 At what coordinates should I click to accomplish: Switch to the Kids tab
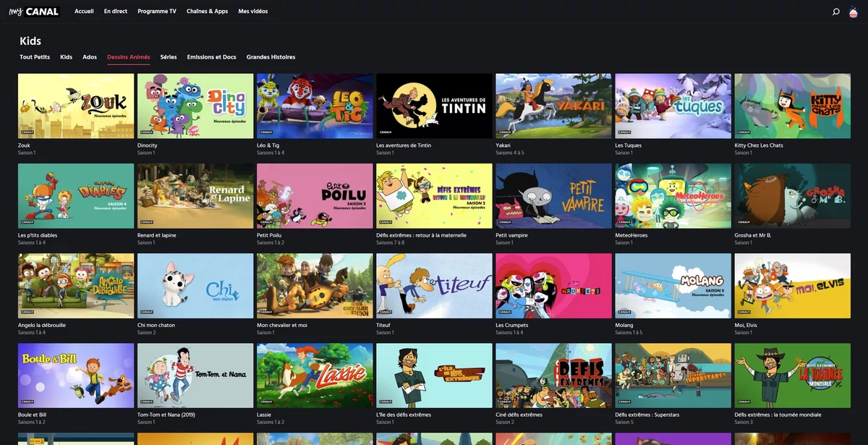pyautogui.click(x=67, y=57)
